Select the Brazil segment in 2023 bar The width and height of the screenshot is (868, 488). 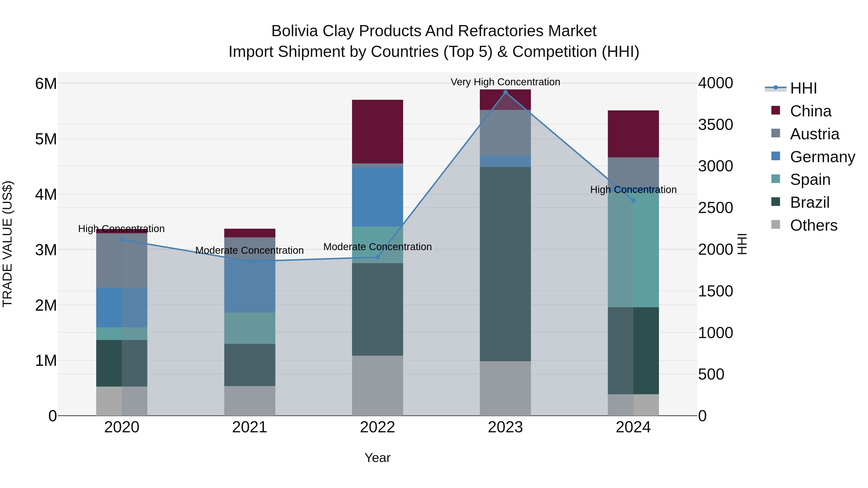(505, 264)
